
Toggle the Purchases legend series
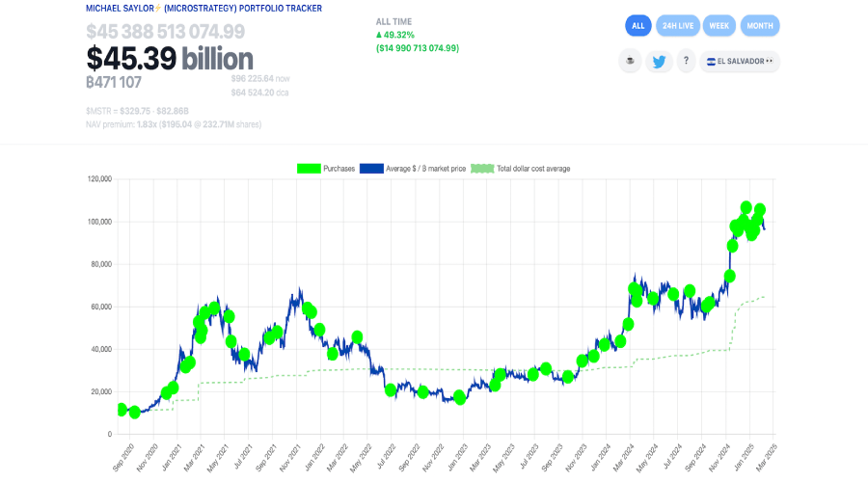click(x=326, y=169)
